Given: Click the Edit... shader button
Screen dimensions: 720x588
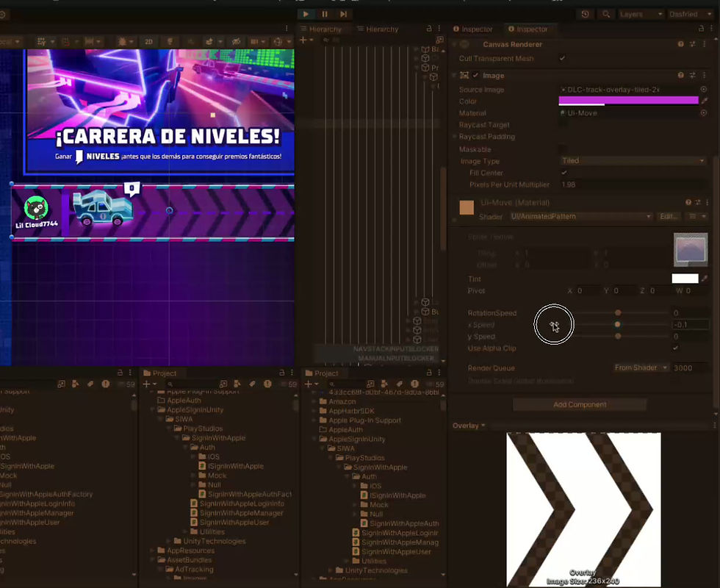Looking at the screenshot, I should [669, 216].
